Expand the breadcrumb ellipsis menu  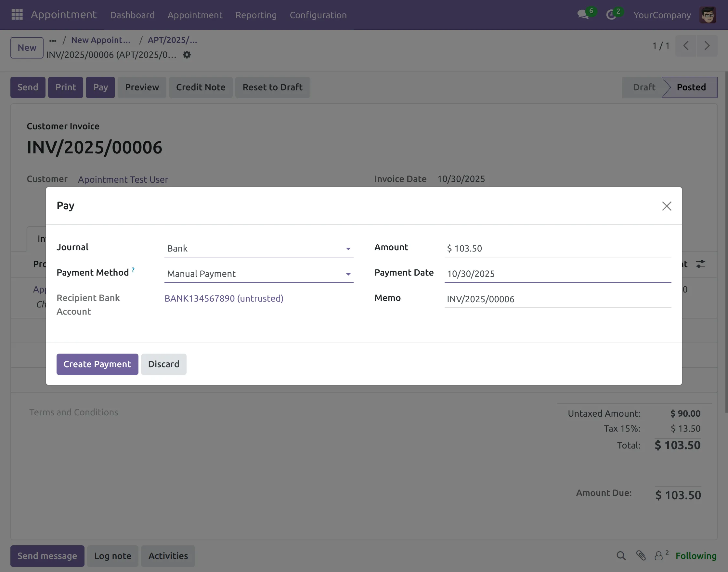click(x=53, y=40)
